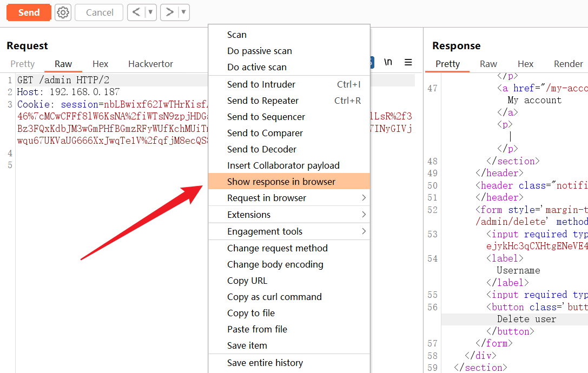Screen dimensions: 588x373
Task: Choose Show response in browser
Action: (281, 182)
